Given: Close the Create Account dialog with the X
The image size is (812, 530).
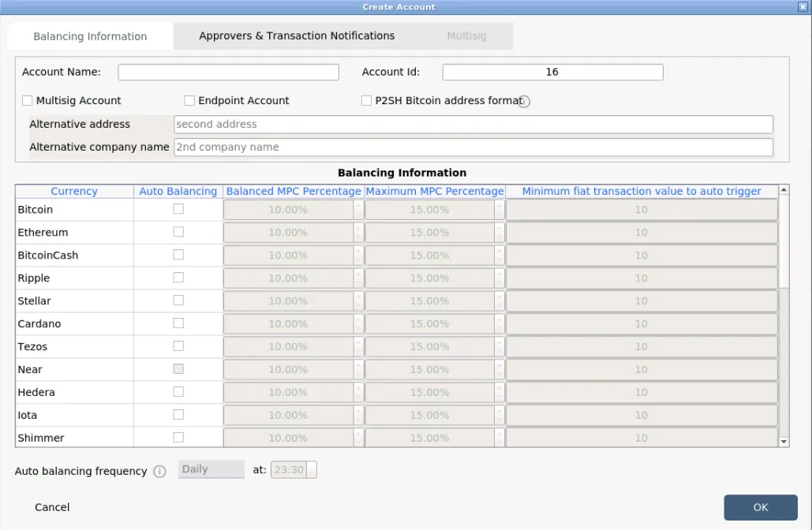Looking at the screenshot, I should point(803,7).
